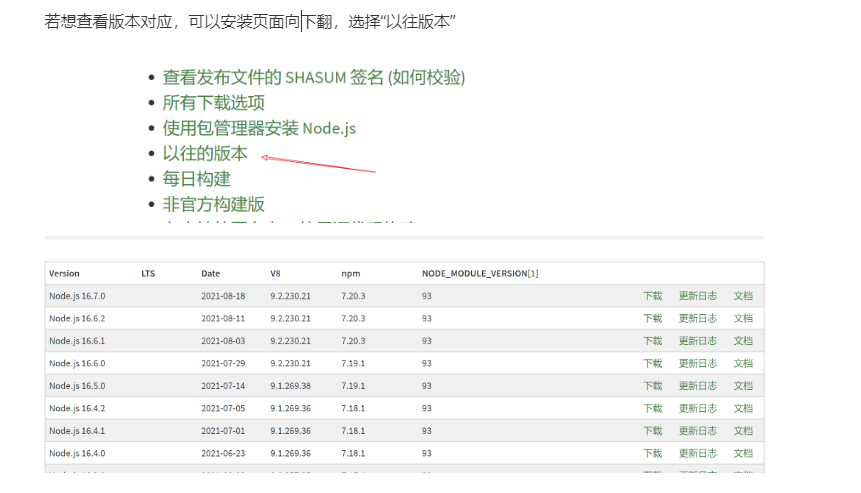Open docs for Node.js 16.4.2
The image size is (861, 493).
[743, 408]
